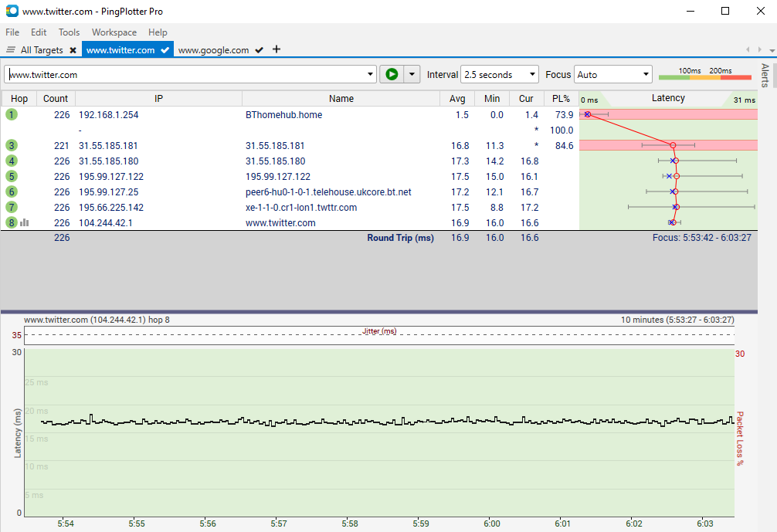Click the hop 8 bar graph icon
The height and width of the screenshot is (532, 777).
(x=24, y=222)
